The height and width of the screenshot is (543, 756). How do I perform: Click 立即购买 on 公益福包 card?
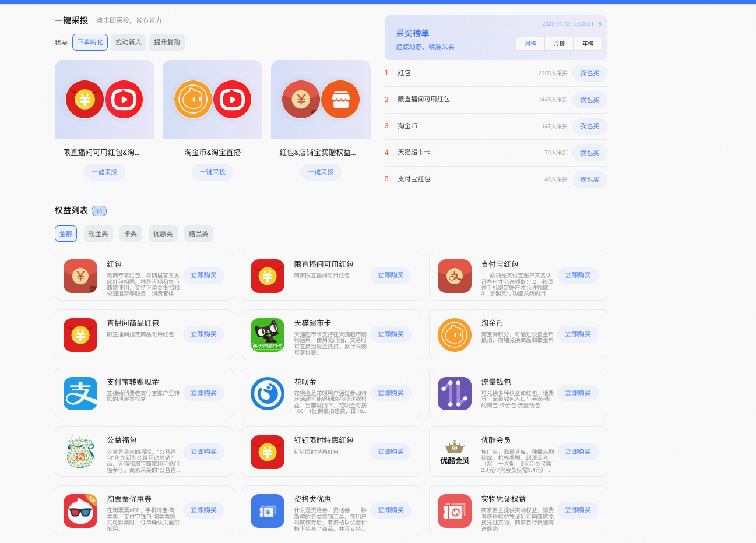click(203, 452)
